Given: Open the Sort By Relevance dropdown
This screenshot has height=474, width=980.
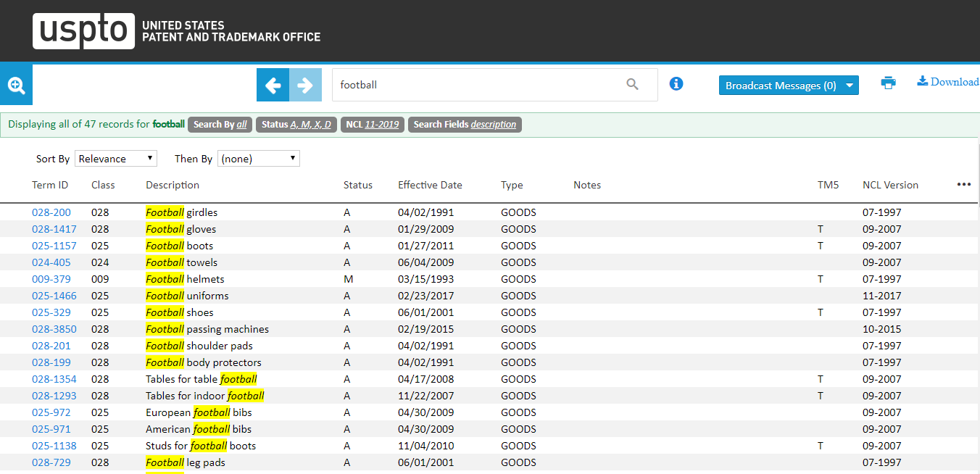Looking at the screenshot, I should (115, 159).
